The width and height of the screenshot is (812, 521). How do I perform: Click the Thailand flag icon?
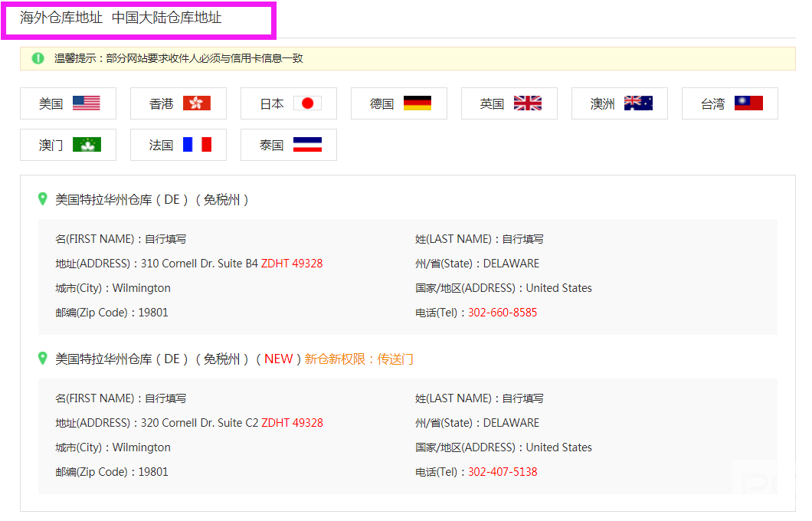pos(307,145)
